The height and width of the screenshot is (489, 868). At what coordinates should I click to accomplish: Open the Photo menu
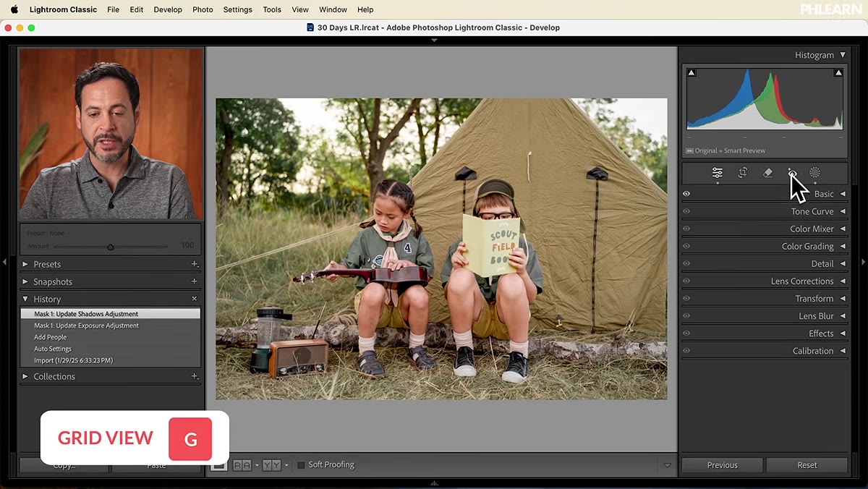pos(203,9)
